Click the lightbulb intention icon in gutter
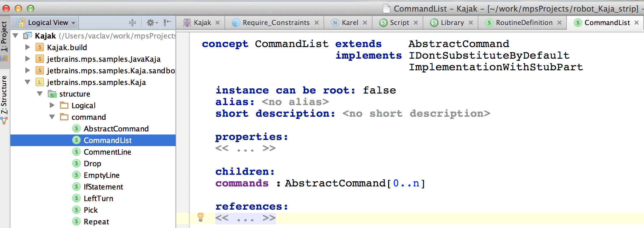The height and width of the screenshot is (228, 644). [201, 217]
